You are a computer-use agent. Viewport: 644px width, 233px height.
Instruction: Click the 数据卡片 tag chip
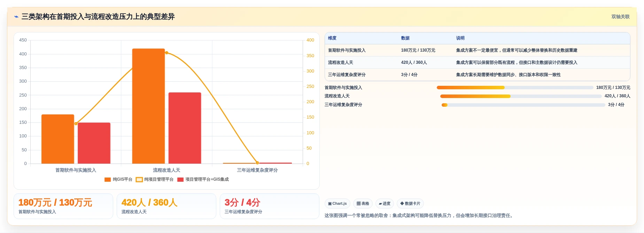click(x=410, y=204)
